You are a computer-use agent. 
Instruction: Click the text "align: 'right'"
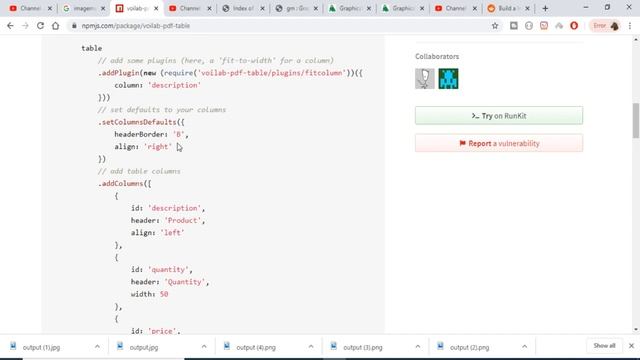tap(143, 147)
